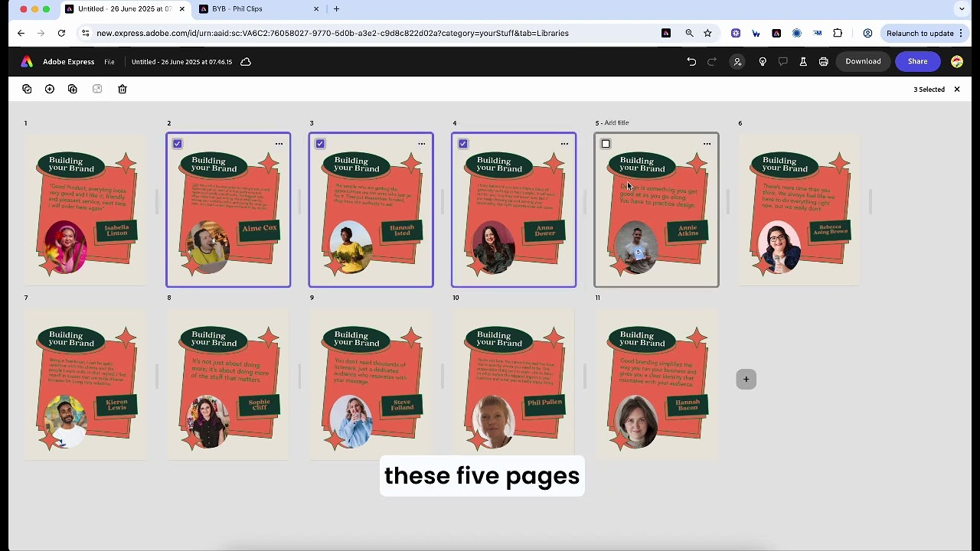
Task: Click the site info icon left of URL
Action: point(85,33)
